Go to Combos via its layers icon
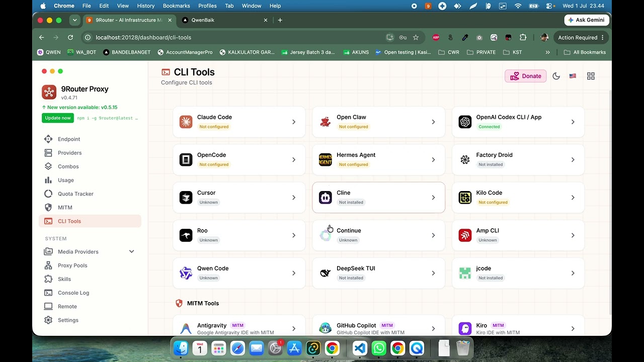644x362 pixels. coord(48,166)
